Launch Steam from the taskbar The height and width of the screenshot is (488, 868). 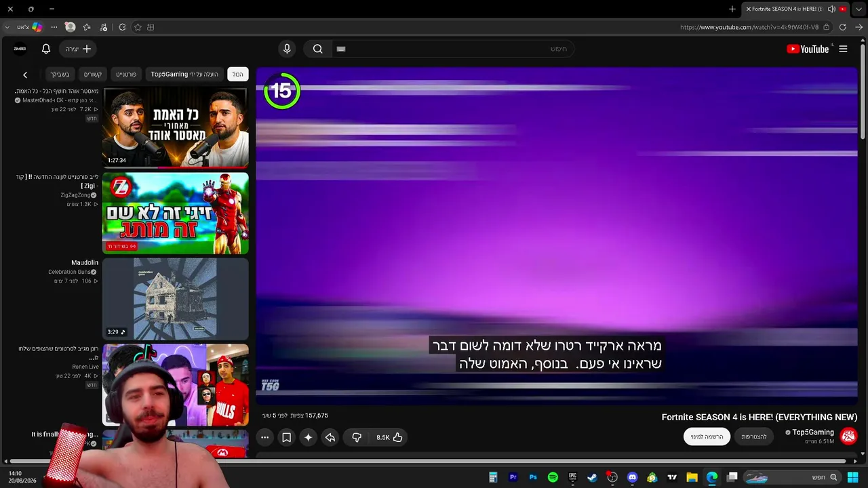593,477
